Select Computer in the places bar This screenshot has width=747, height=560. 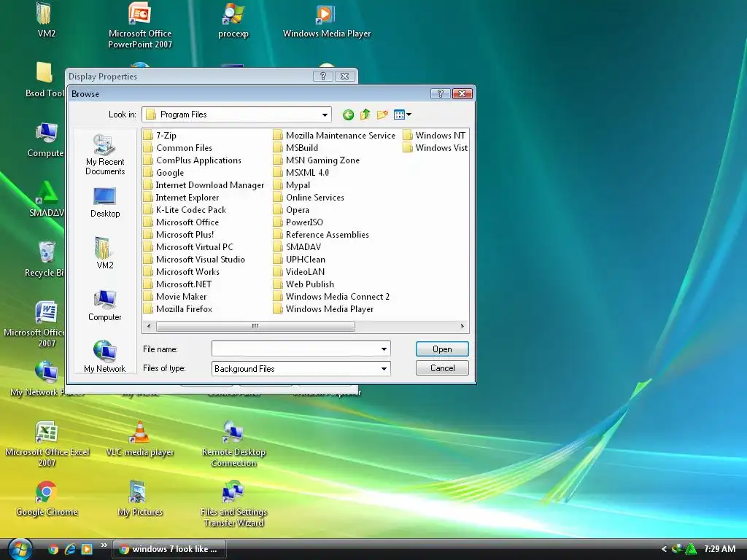coord(105,306)
